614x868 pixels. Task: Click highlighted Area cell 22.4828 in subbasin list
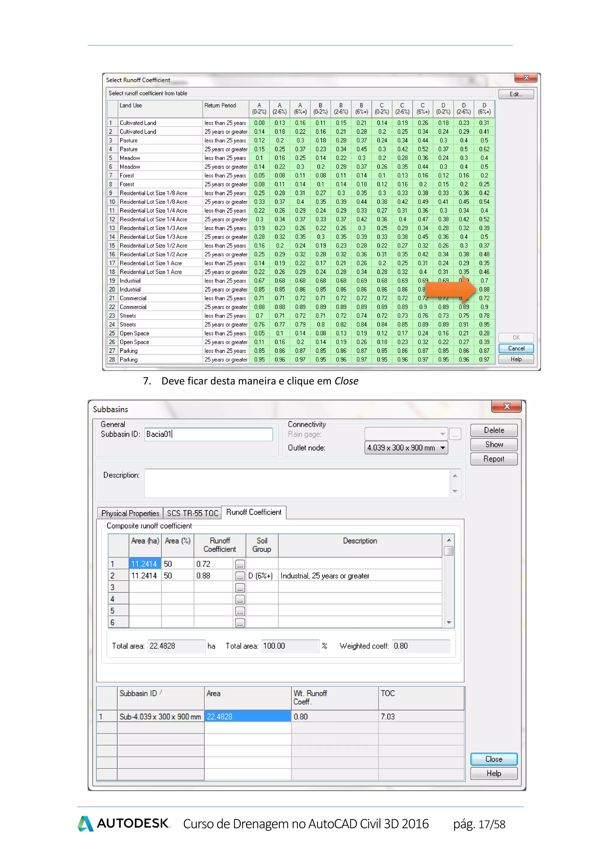[248, 716]
